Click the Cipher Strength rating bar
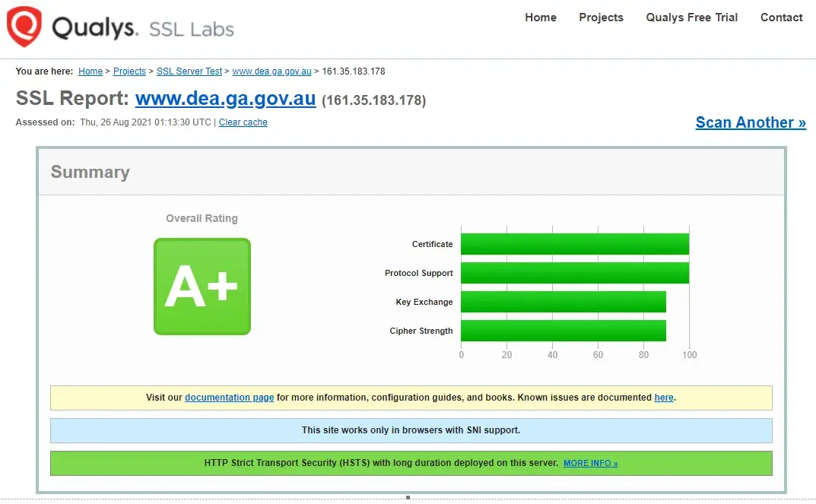 pyautogui.click(x=563, y=330)
